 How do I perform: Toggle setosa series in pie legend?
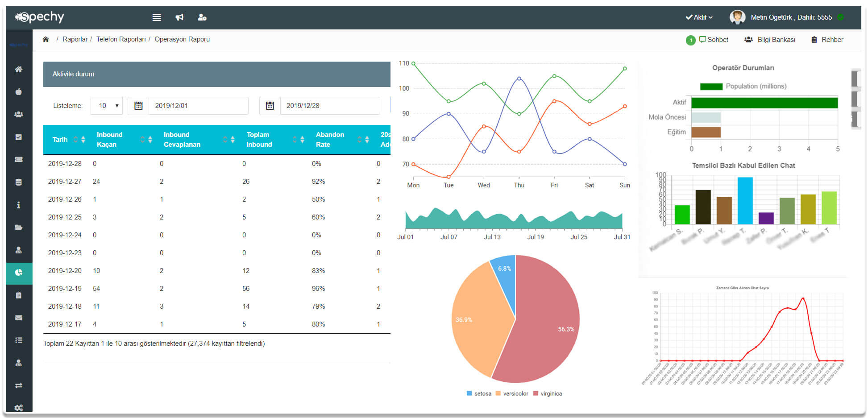coord(479,393)
